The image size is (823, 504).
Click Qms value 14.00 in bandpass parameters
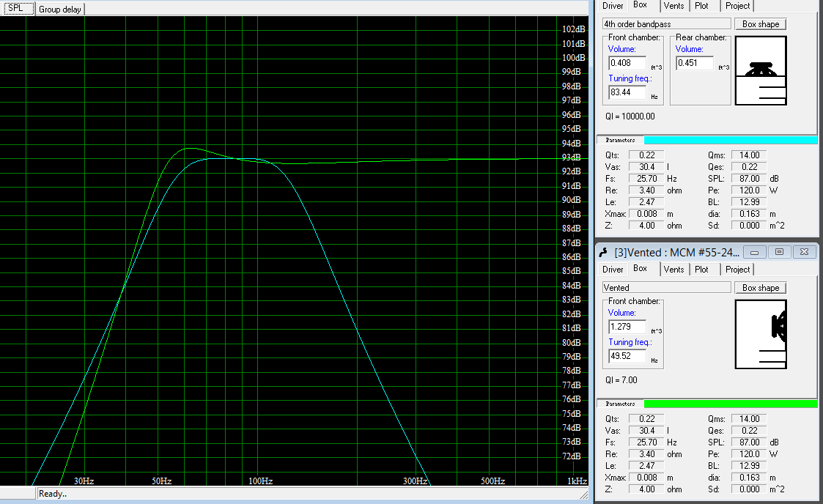click(749, 155)
